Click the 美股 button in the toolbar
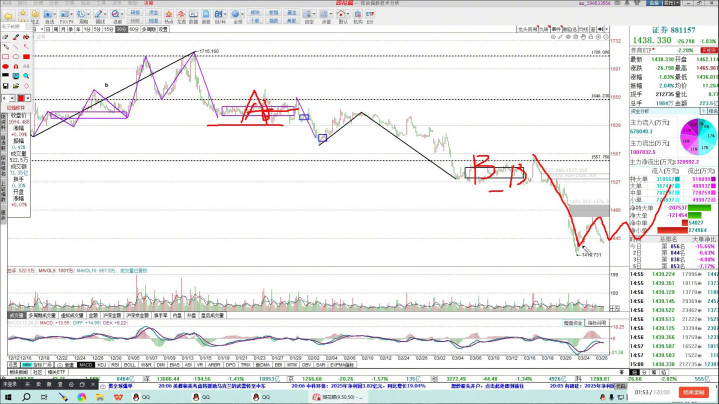The height and width of the screenshot is (404, 719). click(292, 21)
